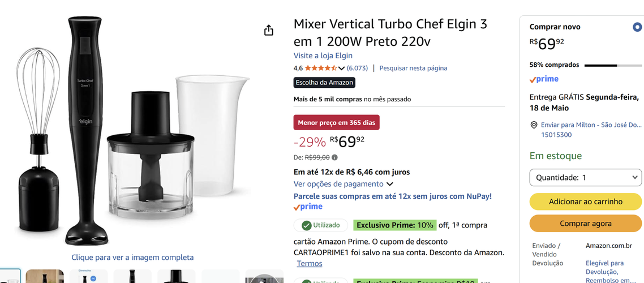Click Adicionar ao carrinho button
644x283 pixels.
(585, 201)
